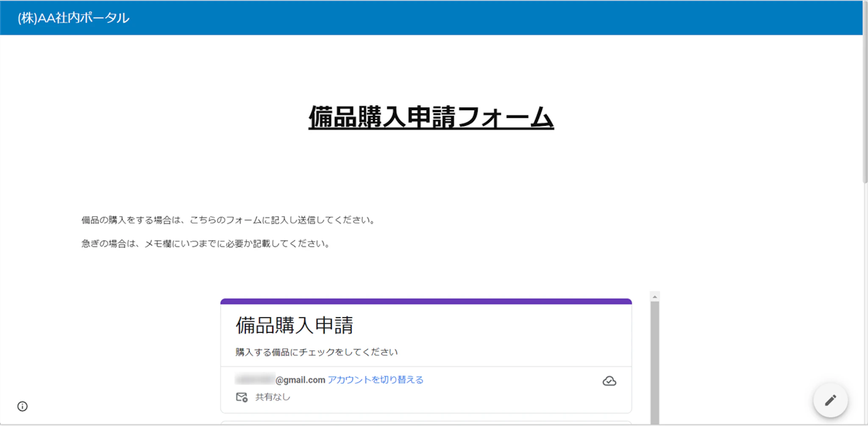This screenshot has height=426, width=868.
Task: Click the blurred email username
Action: click(255, 379)
